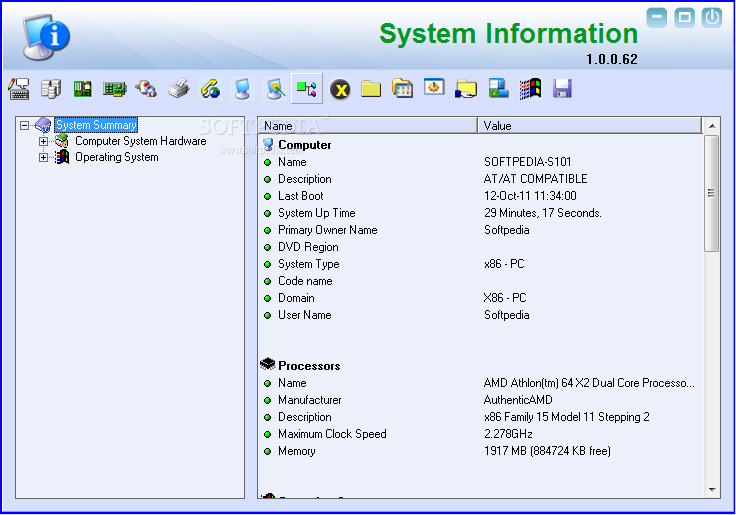Select the blue desktop computers toolbar icon
The image size is (736, 515).
498,88
